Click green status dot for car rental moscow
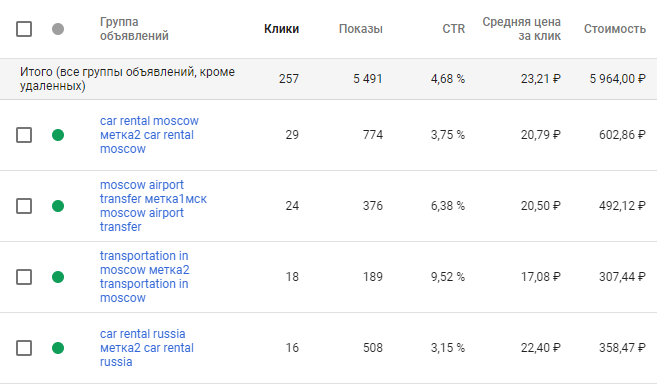657x384 pixels. click(x=58, y=135)
